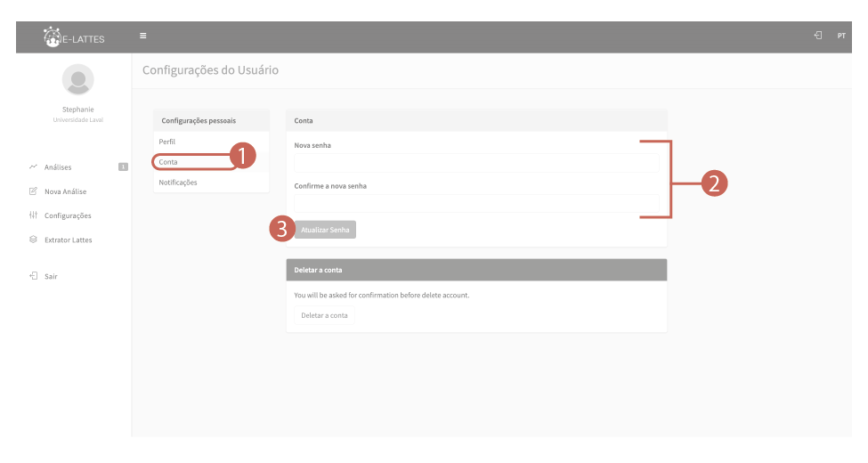The image size is (868, 463).
Task: Click the Deletar a conta button
Action: 324,315
